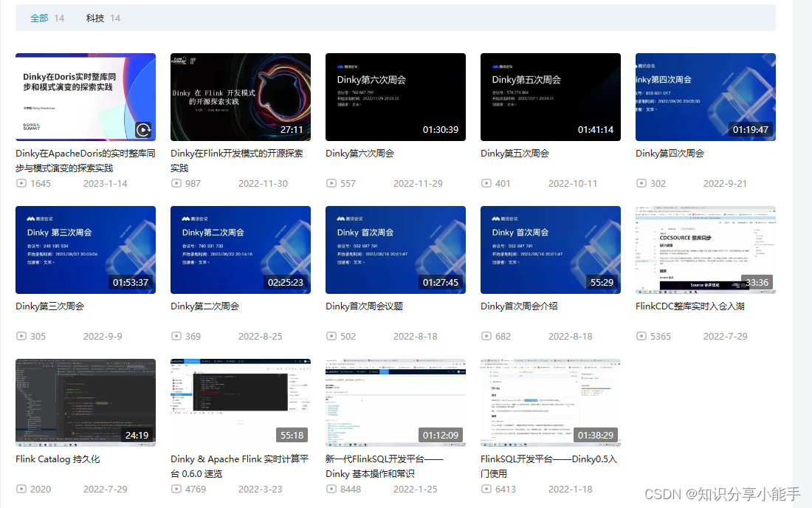The width and height of the screenshot is (812, 508).
Task: Click the play-count icon beside 5365
Action: coord(641,336)
